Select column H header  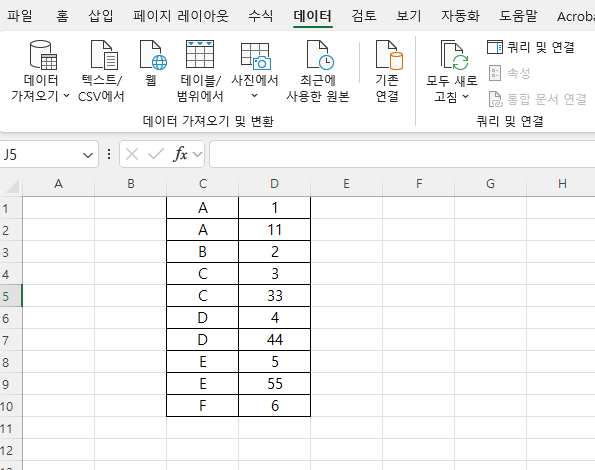pyautogui.click(x=562, y=184)
